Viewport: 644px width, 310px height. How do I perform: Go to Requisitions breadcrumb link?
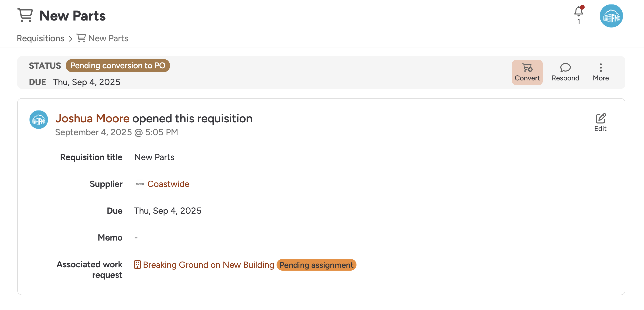41,38
